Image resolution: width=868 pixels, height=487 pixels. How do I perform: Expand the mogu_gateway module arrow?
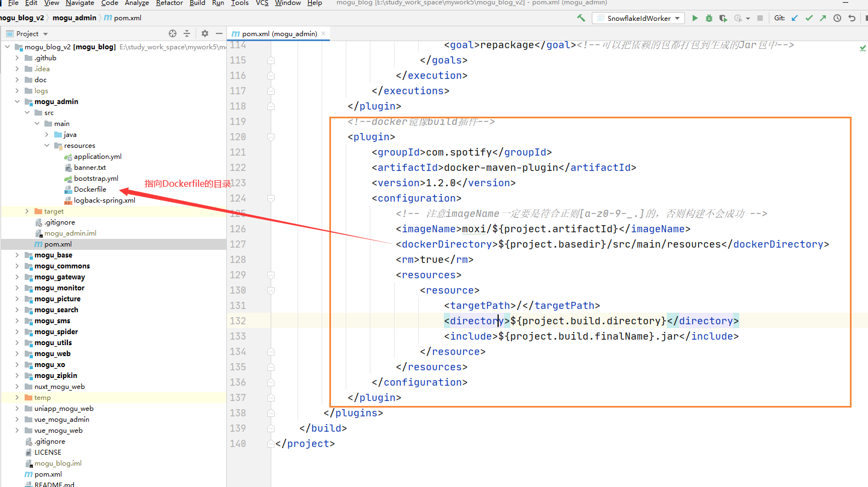[17, 277]
